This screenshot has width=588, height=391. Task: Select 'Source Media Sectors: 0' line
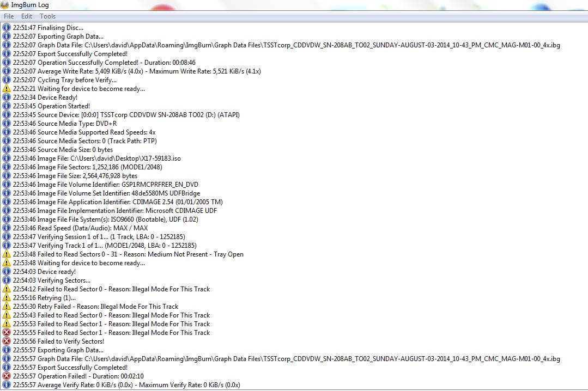coord(85,140)
